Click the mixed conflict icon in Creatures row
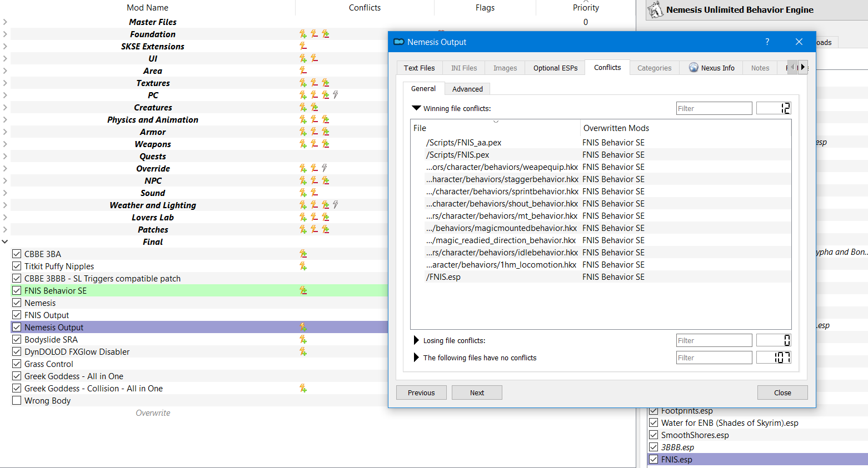The image size is (868, 468). click(314, 107)
